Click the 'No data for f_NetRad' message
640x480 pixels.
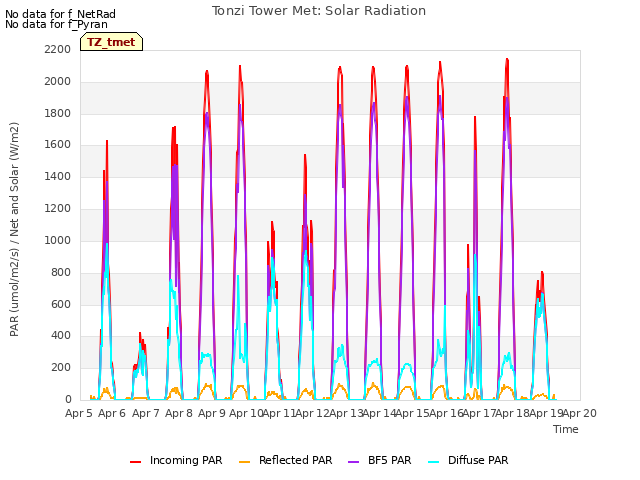coord(60,14)
